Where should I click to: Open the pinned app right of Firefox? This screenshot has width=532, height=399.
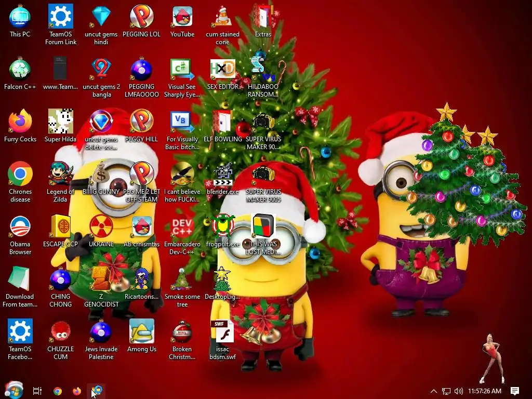tap(97, 391)
